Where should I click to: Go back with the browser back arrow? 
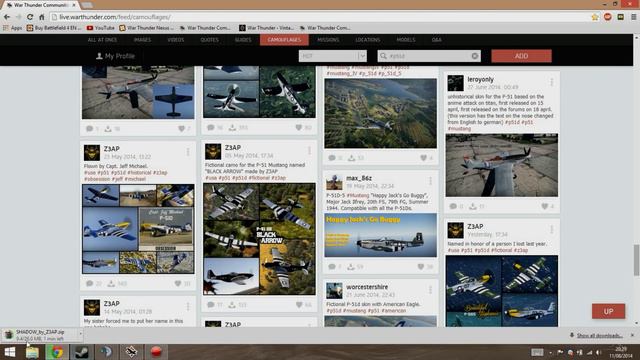(7, 17)
